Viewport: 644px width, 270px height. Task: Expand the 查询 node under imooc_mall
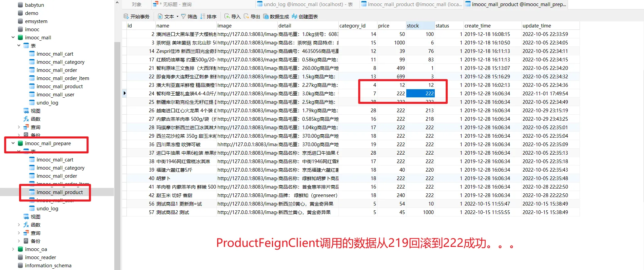point(19,127)
